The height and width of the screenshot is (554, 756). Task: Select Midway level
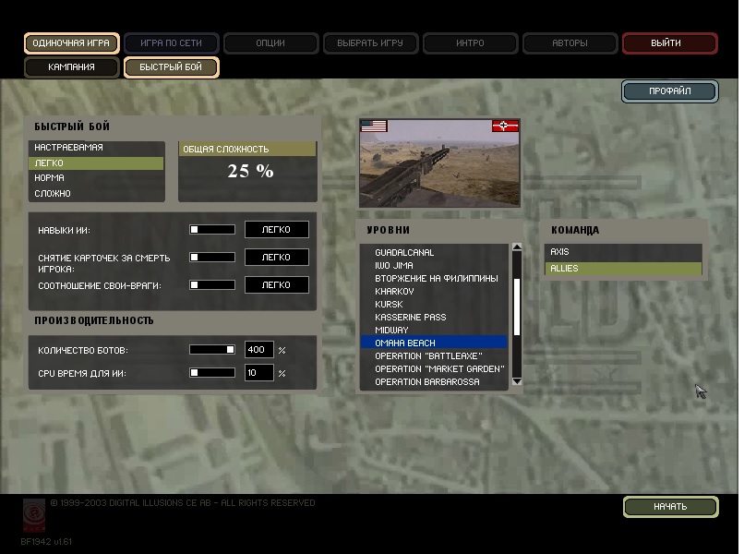point(434,331)
